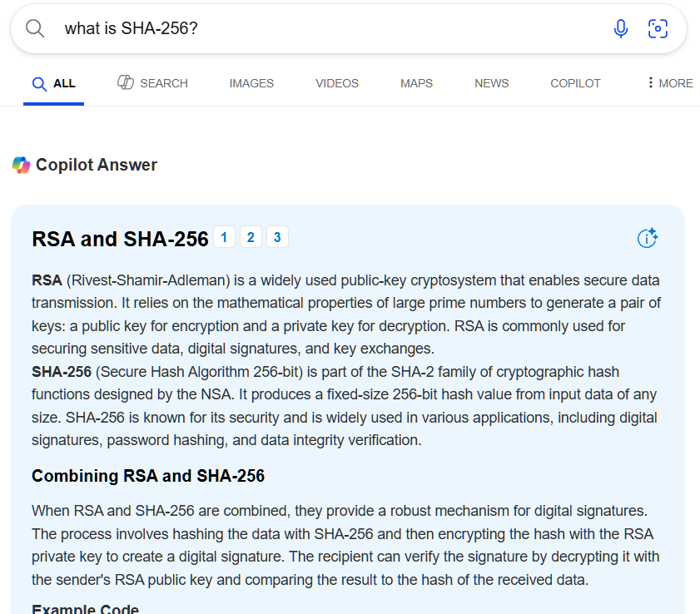Viewport: 700px width, 614px height.
Task: Click the 'Copilot Answer' title text
Action: tap(97, 165)
